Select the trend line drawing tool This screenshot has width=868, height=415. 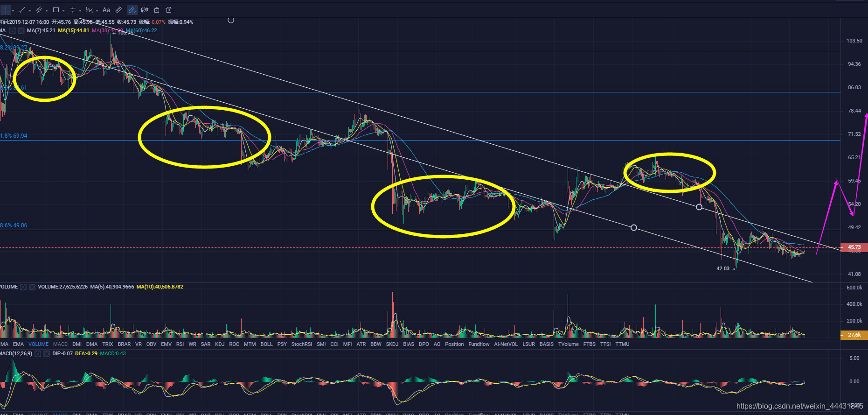point(22,10)
